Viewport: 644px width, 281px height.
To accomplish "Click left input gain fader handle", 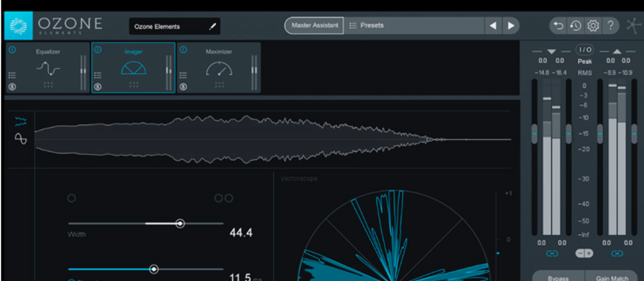I will tap(534, 134).
